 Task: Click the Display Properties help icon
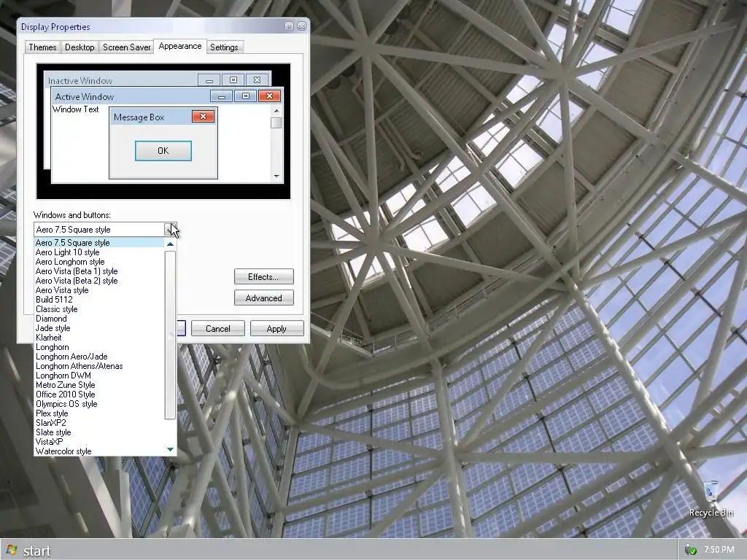click(289, 26)
